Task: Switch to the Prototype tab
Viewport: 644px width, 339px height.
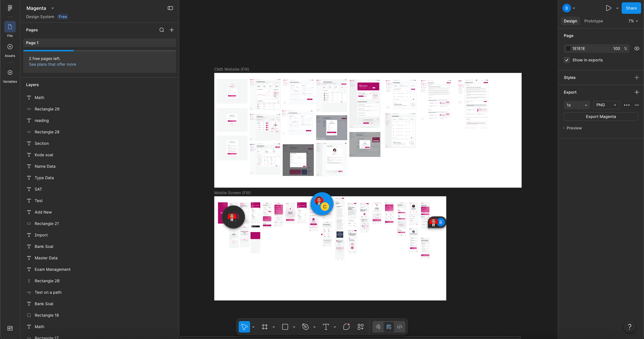Action: (594, 21)
